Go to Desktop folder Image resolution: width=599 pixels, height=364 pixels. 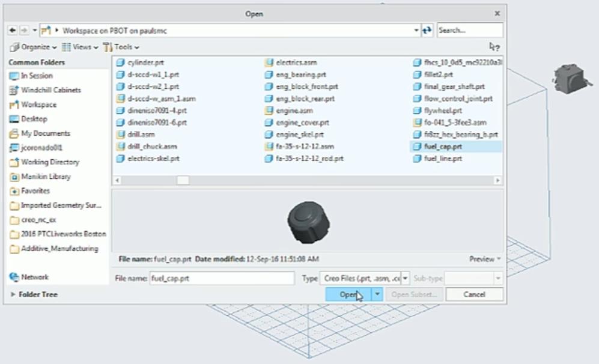[29, 119]
